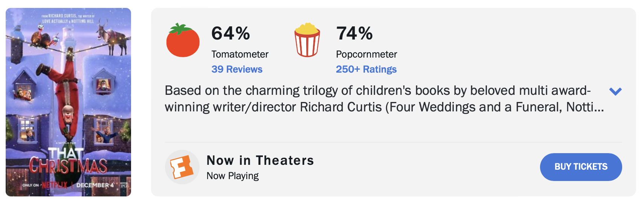Expand the movie synopsis with the chevron
This screenshot has height=219, width=644.
tap(615, 91)
